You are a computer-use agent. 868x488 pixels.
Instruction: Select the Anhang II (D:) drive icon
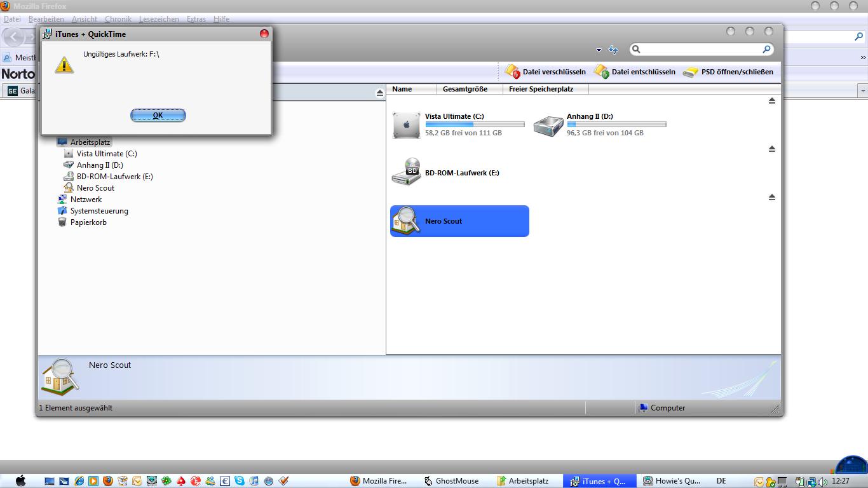548,125
